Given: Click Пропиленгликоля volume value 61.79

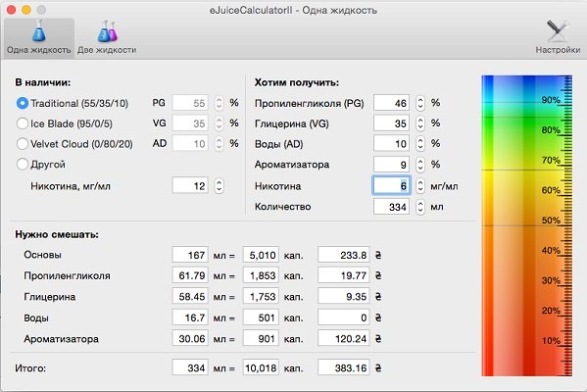Looking at the screenshot, I should coord(190,275).
